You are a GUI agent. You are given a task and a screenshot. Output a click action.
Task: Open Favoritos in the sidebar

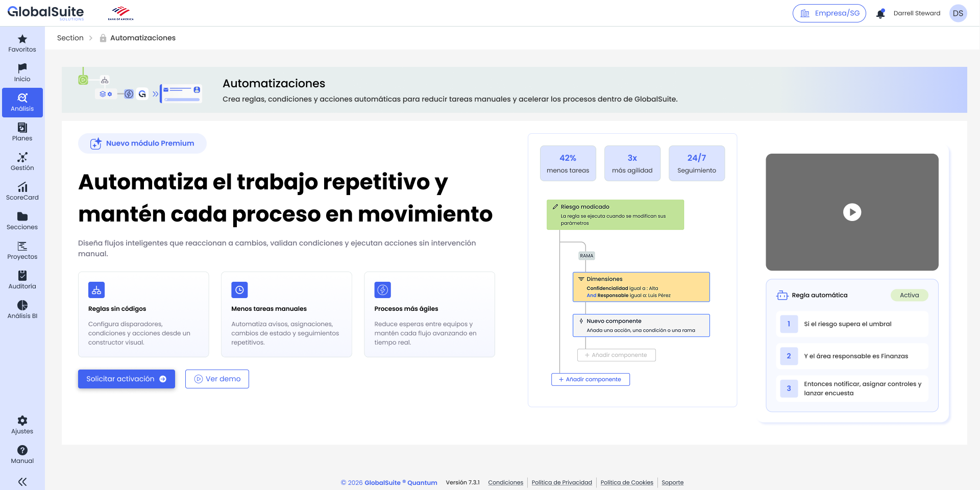pos(22,44)
